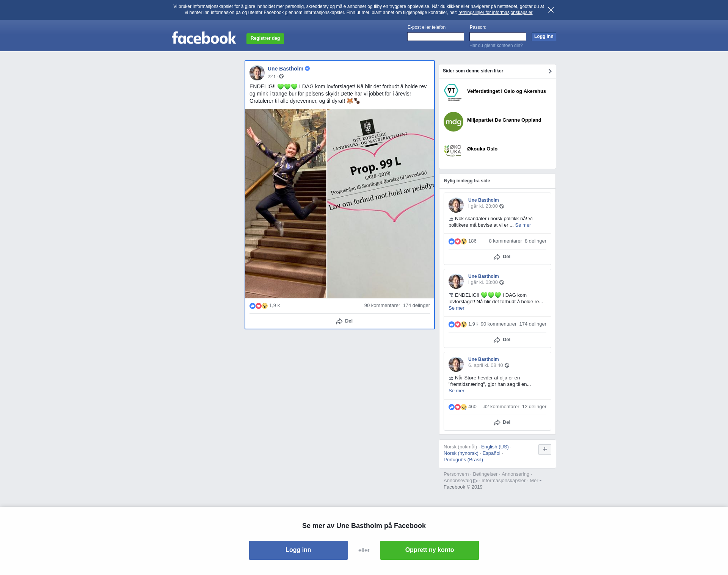The image size is (728, 575).
Task: Open 8 kommentarer link
Action: [x=505, y=241]
